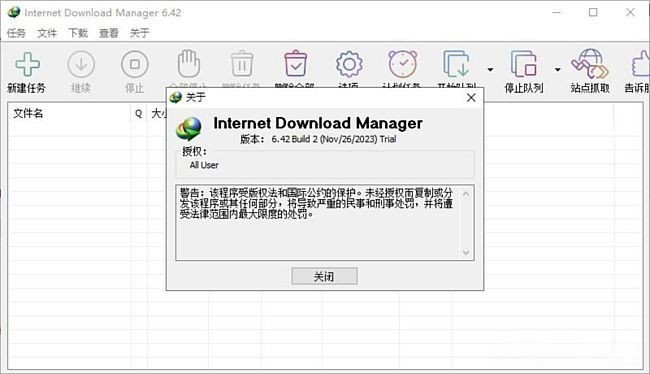The height and width of the screenshot is (374, 650).
Task: Click the version text '6.42 Build 2'
Action: tap(295, 139)
